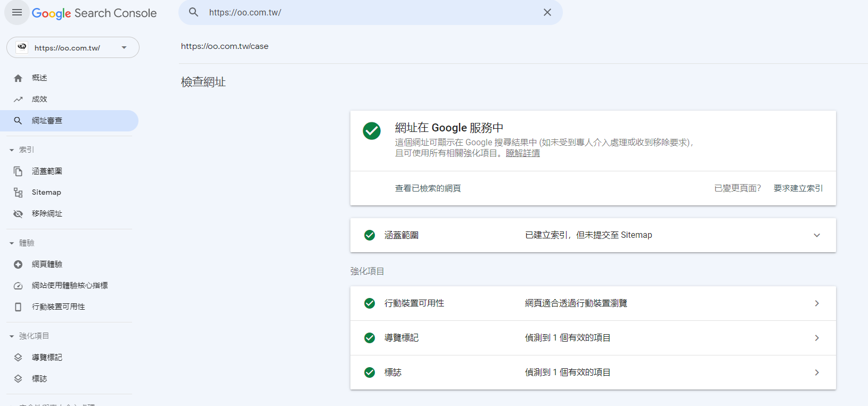Click green check icon beside 網址在 Google 服務中

(372, 130)
